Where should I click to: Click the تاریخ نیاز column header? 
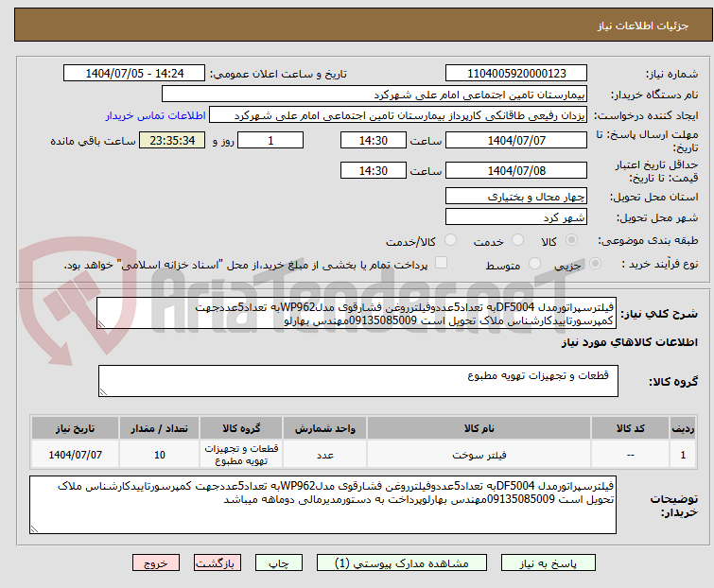pos(75,428)
